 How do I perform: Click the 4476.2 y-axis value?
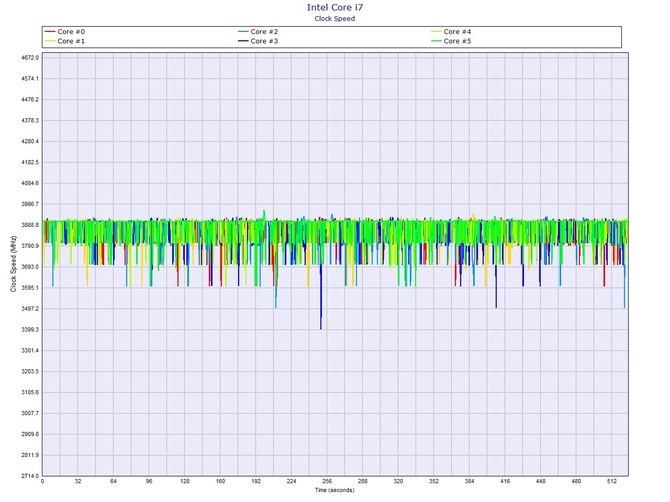point(30,100)
